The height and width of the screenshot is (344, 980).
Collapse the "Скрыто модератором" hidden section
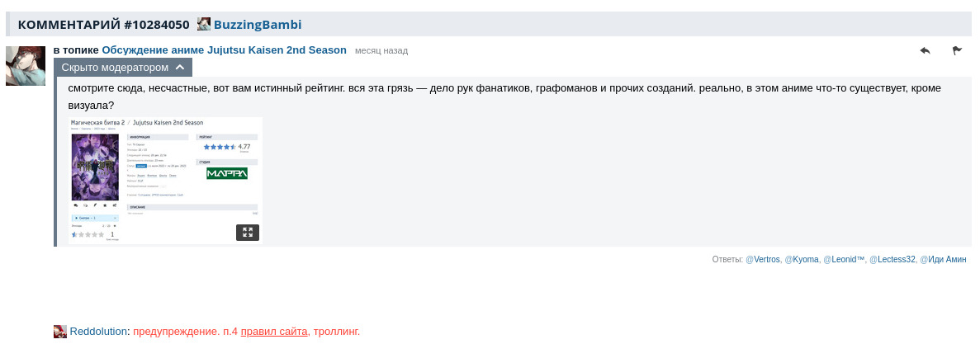tap(123, 68)
